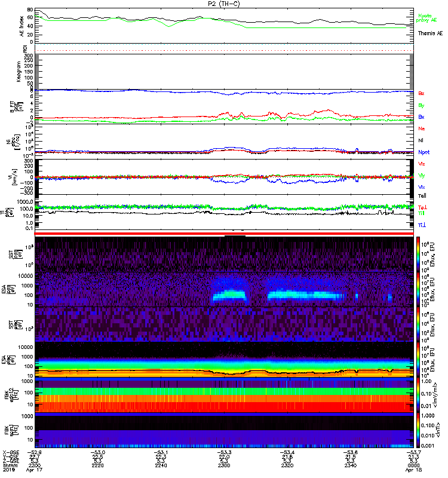Viewport: 448px width, 478px height.
Task: Click the -53.7 X-GSE position value
Action: 413,452
